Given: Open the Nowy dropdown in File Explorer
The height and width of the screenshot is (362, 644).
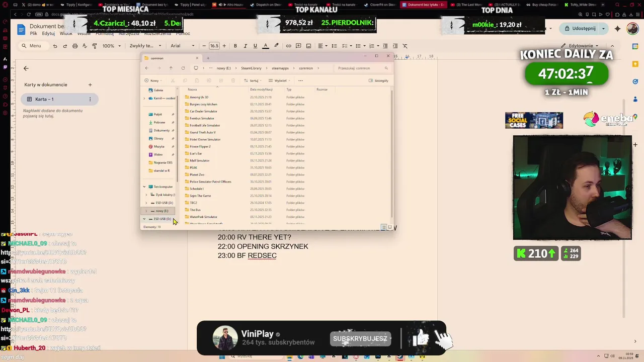Looking at the screenshot, I should coord(153,80).
